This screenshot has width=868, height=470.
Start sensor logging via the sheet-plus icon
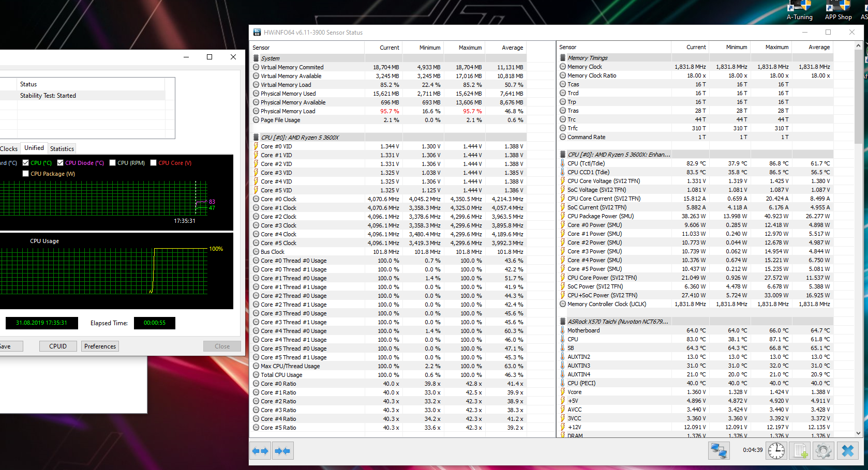tap(800, 450)
